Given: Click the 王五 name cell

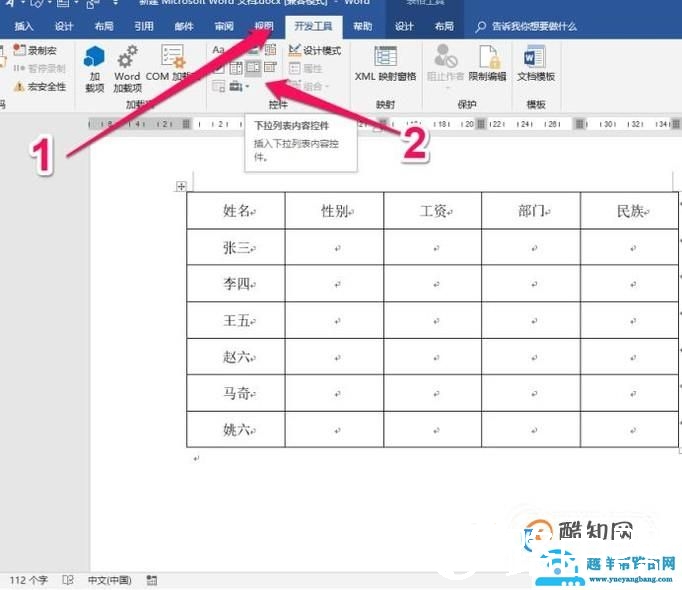Looking at the screenshot, I should [236, 320].
